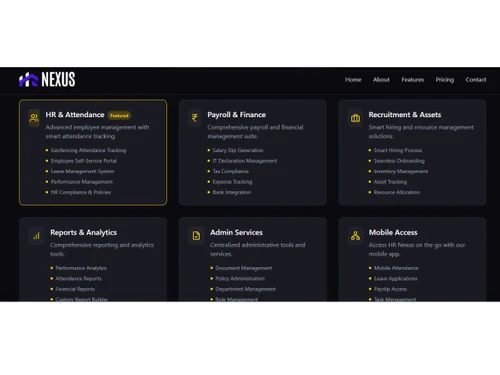The image size is (500, 375).
Task: Click 'Leave Management System' item
Action: pos(82,171)
